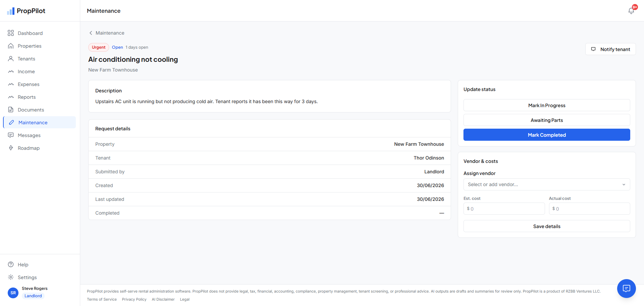Click the Open status label
644x306 pixels.
click(x=117, y=47)
